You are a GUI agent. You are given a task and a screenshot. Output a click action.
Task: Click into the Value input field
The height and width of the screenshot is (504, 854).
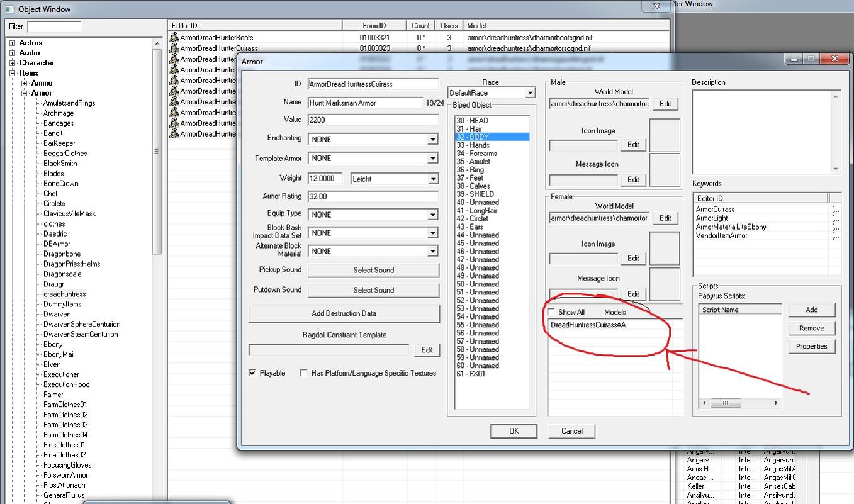pyautogui.click(x=373, y=120)
